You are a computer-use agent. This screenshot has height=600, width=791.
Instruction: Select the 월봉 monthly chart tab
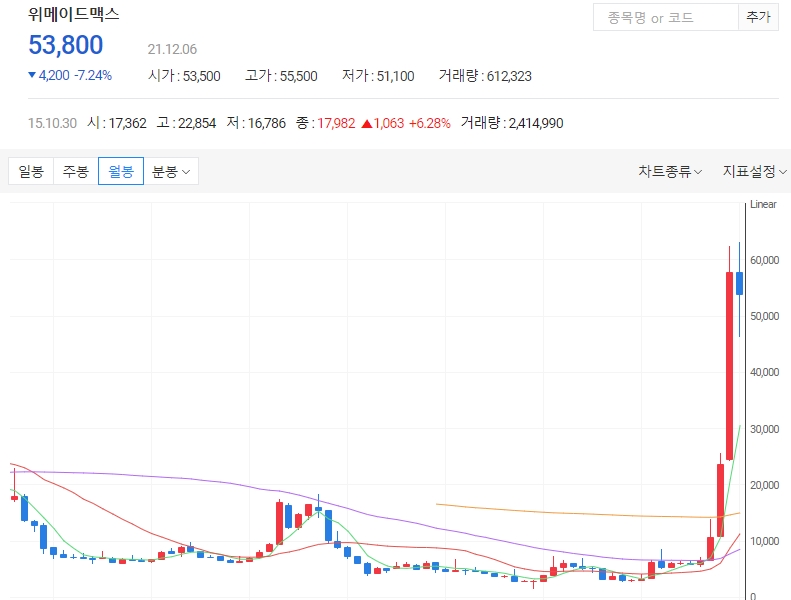[x=121, y=171]
